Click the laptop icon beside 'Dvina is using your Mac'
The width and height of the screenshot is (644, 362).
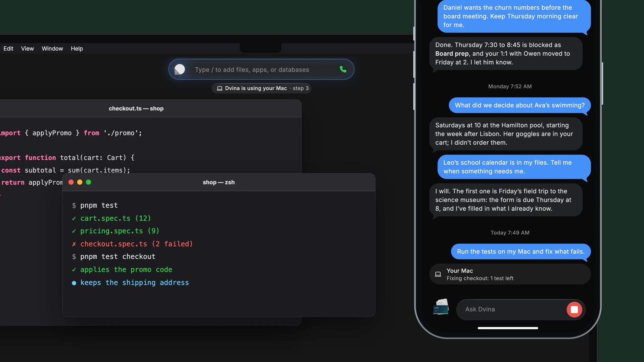coord(220,88)
